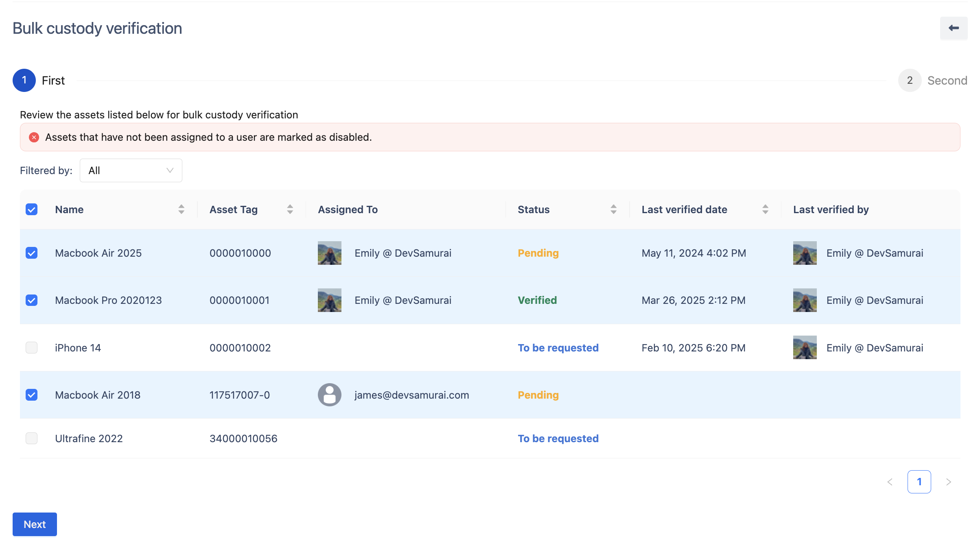
Task: Click the back arrow button
Action: [x=954, y=28]
